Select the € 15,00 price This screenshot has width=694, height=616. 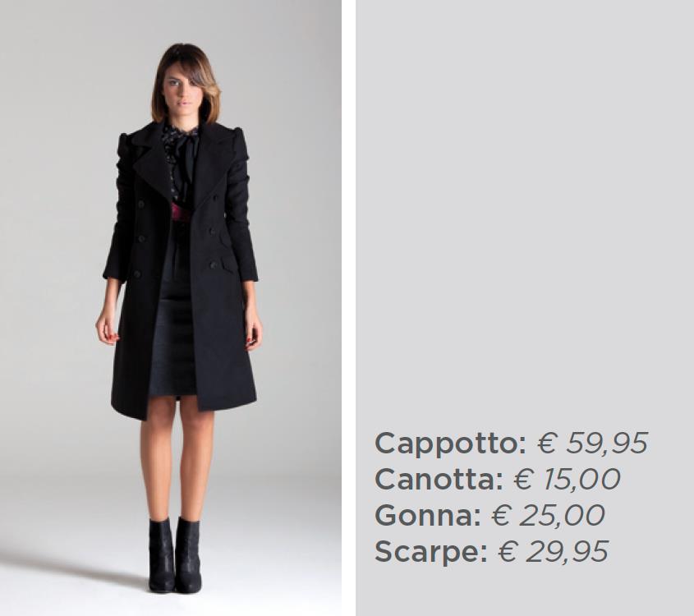pyautogui.click(x=568, y=480)
